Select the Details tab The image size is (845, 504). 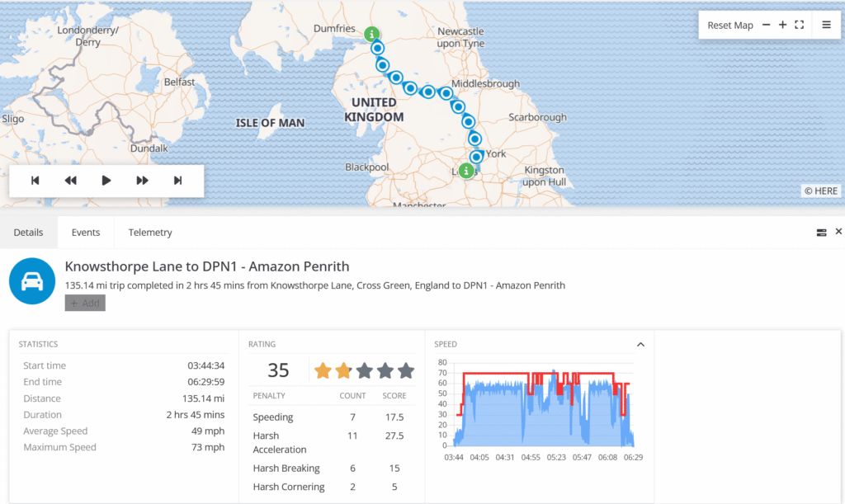tap(28, 233)
